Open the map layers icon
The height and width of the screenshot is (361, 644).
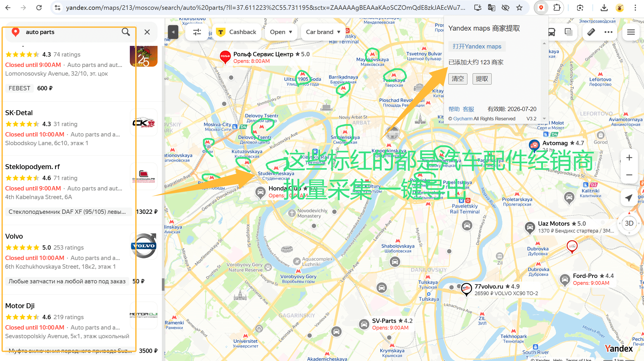pyautogui.click(x=568, y=32)
